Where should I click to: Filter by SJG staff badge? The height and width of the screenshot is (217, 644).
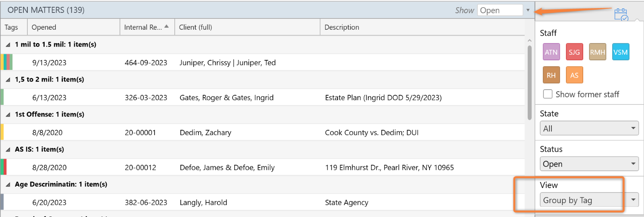click(574, 52)
